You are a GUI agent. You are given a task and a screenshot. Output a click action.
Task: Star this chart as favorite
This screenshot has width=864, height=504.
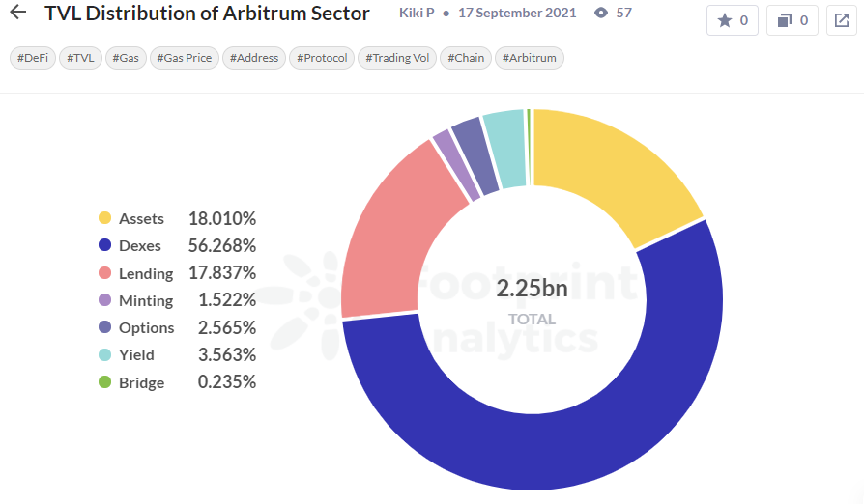click(733, 20)
